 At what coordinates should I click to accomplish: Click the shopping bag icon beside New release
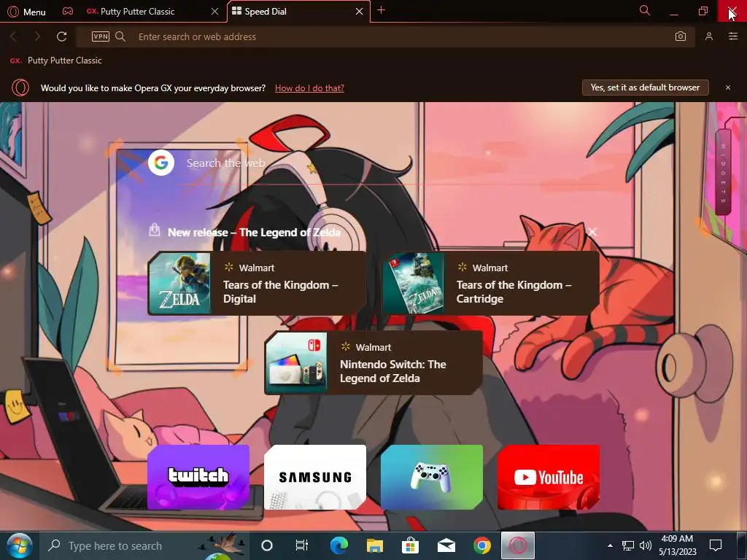pyautogui.click(x=155, y=230)
